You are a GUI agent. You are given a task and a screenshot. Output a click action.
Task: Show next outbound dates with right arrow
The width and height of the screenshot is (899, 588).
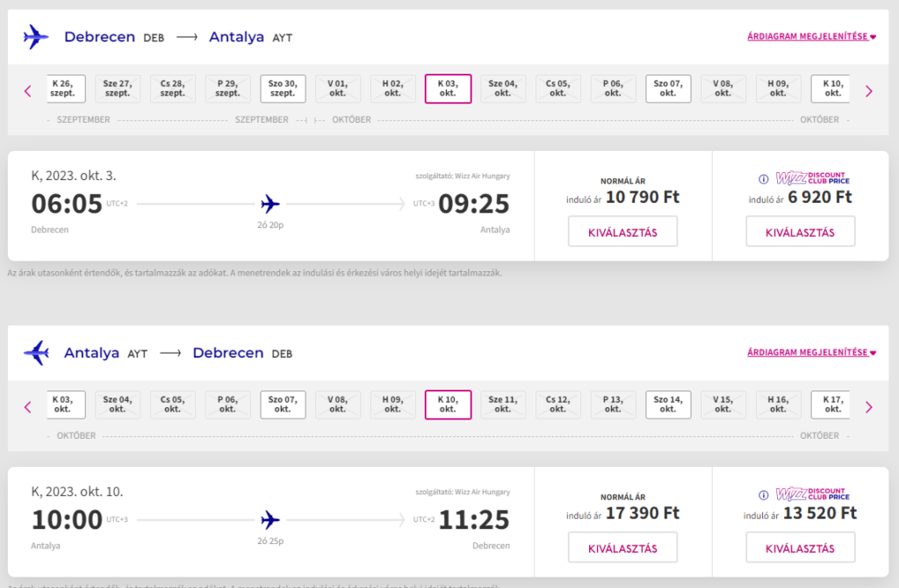point(868,91)
